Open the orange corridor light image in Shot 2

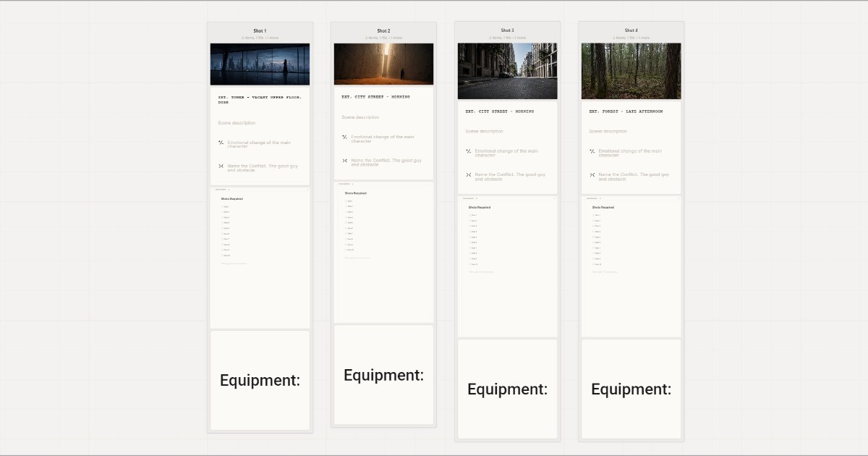coord(383,64)
